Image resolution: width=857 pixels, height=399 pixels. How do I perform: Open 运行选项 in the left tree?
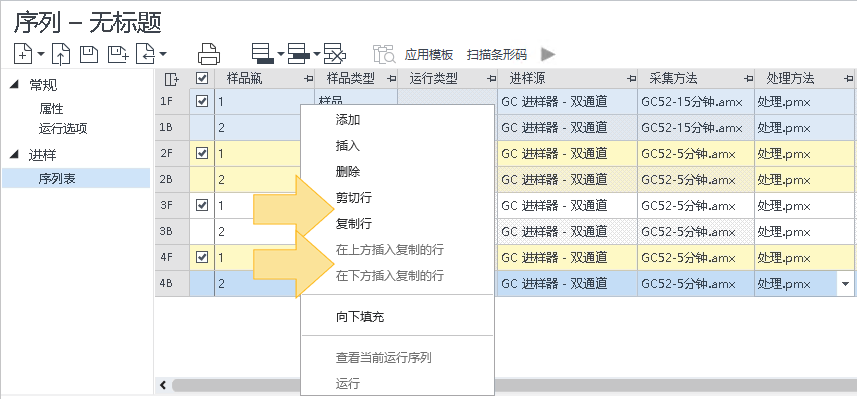[x=63, y=129]
